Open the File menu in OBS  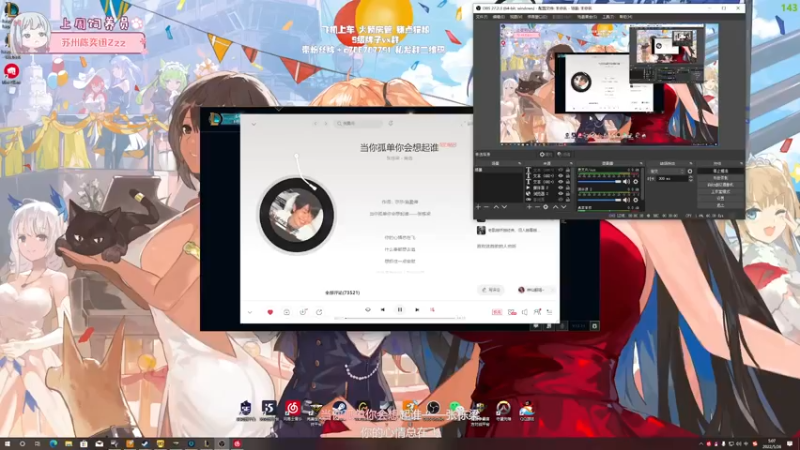coord(482,17)
